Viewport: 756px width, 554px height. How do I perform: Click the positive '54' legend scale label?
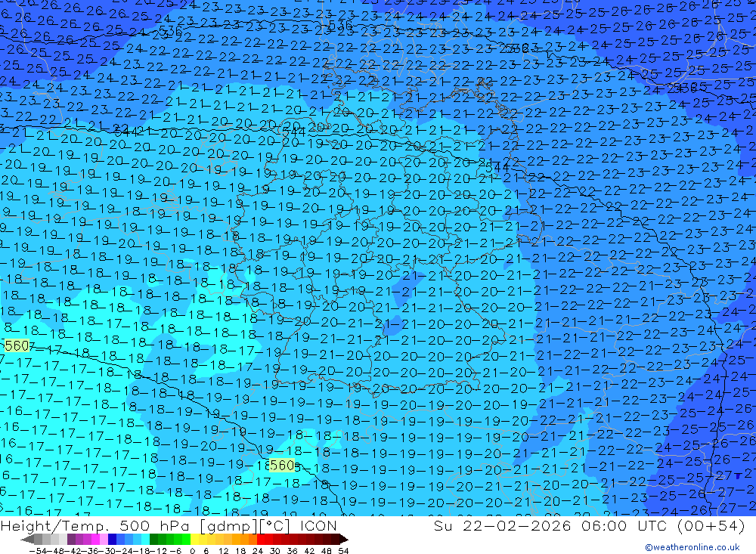tap(343, 551)
